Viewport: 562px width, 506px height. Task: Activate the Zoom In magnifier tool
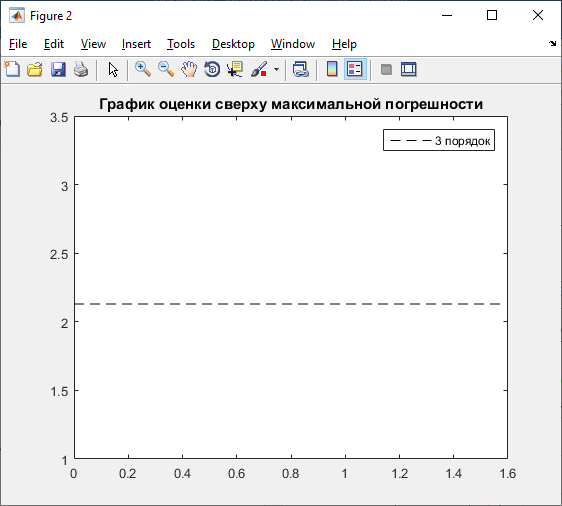(x=143, y=69)
